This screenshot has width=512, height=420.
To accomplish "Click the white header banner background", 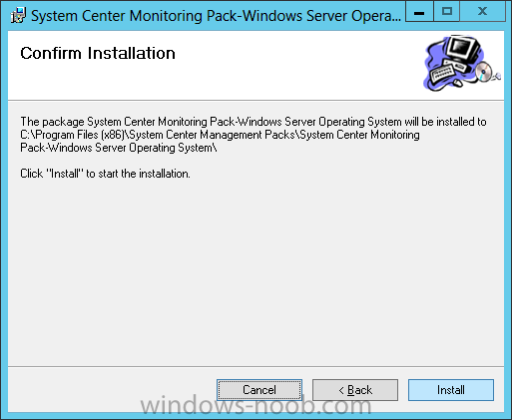I will pyautogui.click(x=266, y=77).
